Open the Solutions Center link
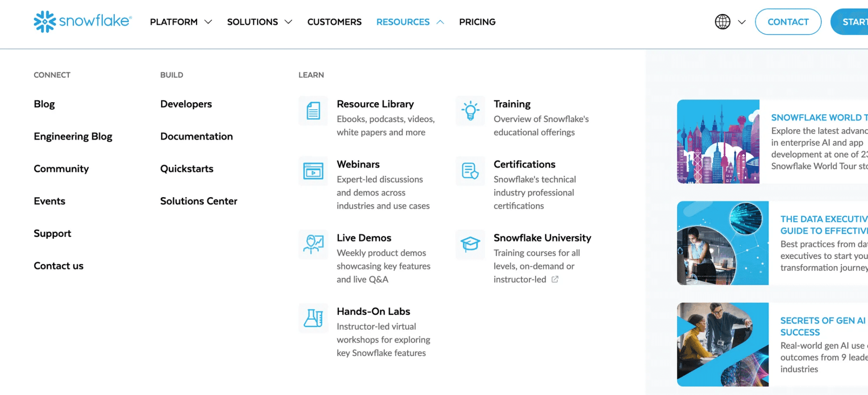 [x=199, y=201]
